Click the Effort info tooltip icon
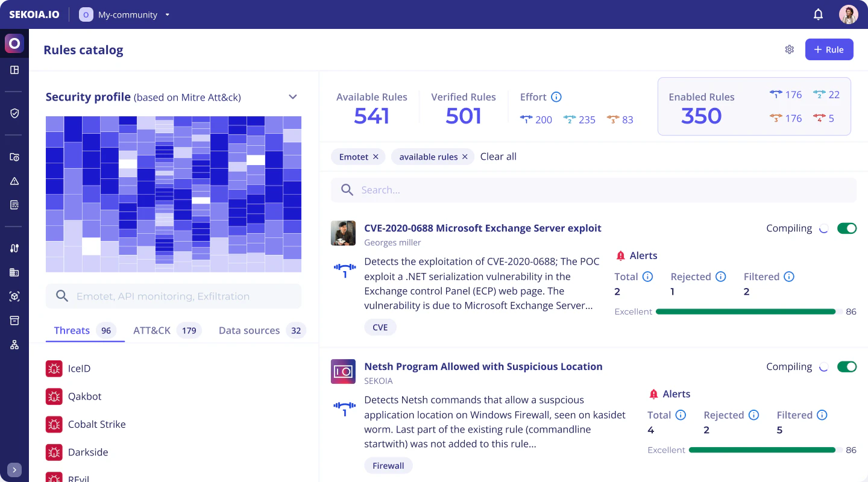Image resolution: width=868 pixels, height=482 pixels. point(555,96)
